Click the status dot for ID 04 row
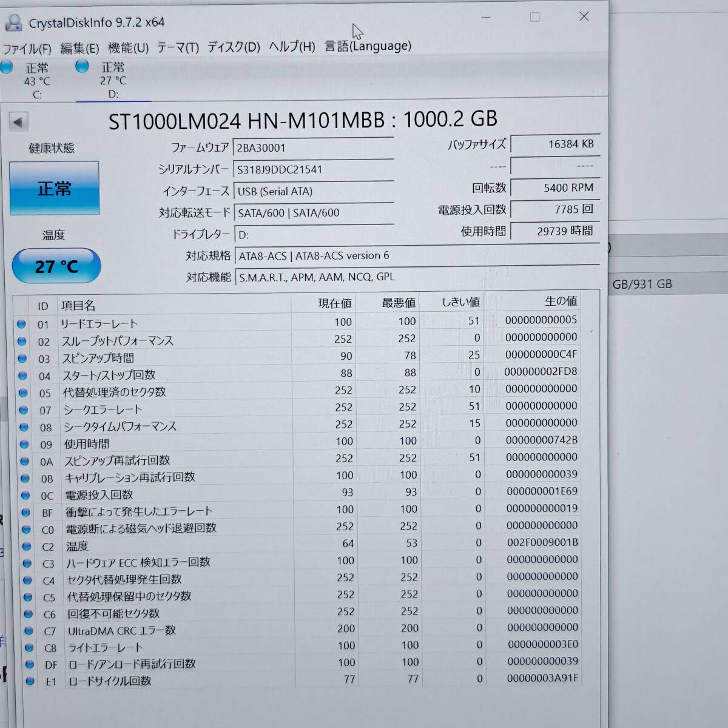Screen dimensions: 728x728 (x=22, y=376)
